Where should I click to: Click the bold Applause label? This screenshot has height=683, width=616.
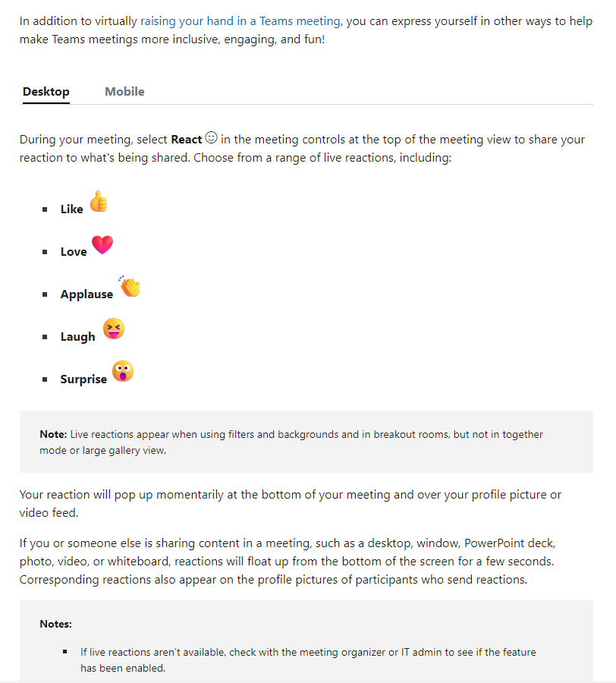(x=86, y=294)
